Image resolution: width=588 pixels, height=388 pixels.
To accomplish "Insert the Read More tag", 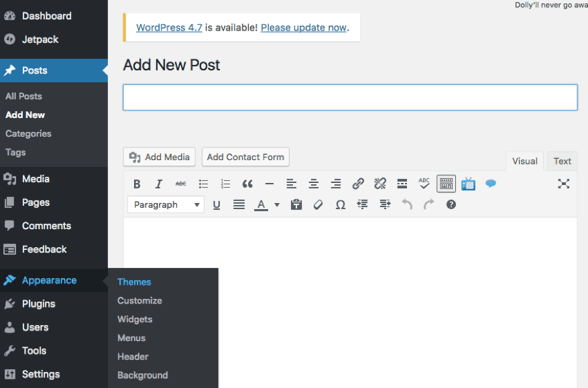I will [x=402, y=184].
